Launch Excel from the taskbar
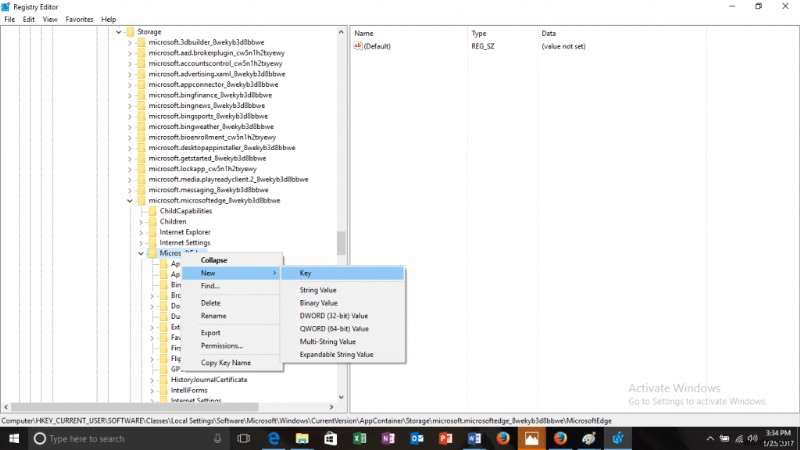Image resolution: width=800 pixels, height=450 pixels. 360,438
